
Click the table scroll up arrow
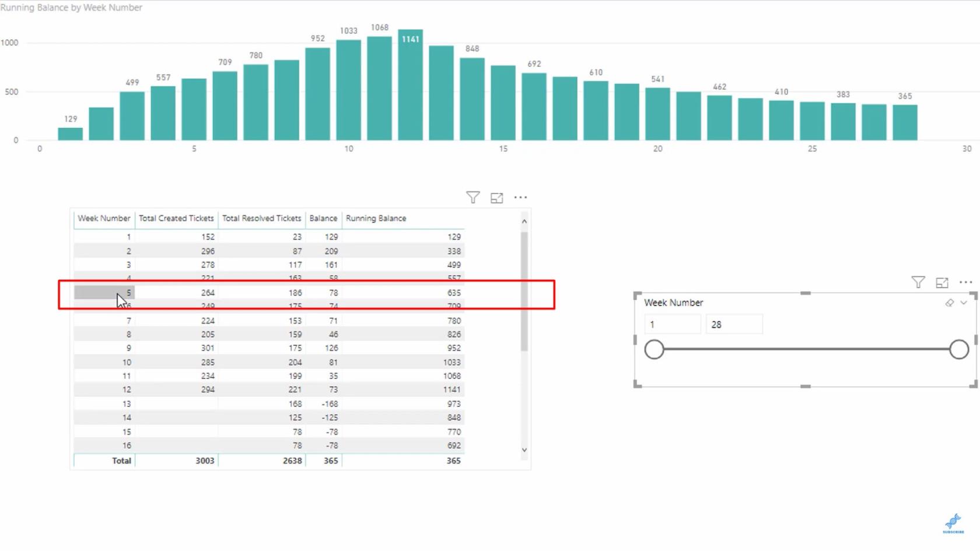(524, 222)
